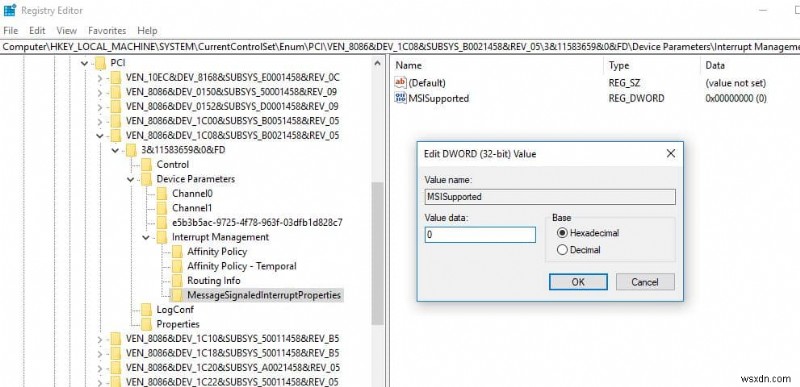Viewport: 800px width, 387px height.
Task: Expand the VEN_8086&DEV_0152 node
Action: (x=100, y=107)
